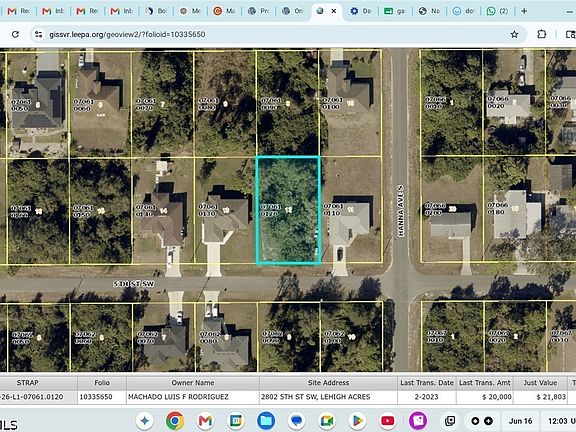Sort by the STRAP column header
Viewport: 576px width, 432px height.
[28, 383]
